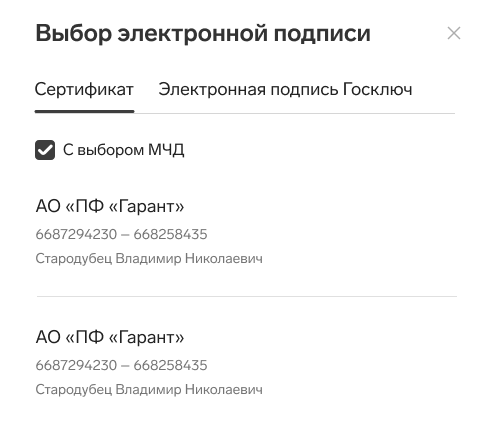489x421 pixels.
Task: Click the dark underline beneath the Сертификат tab
Action: click(x=84, y=111)
